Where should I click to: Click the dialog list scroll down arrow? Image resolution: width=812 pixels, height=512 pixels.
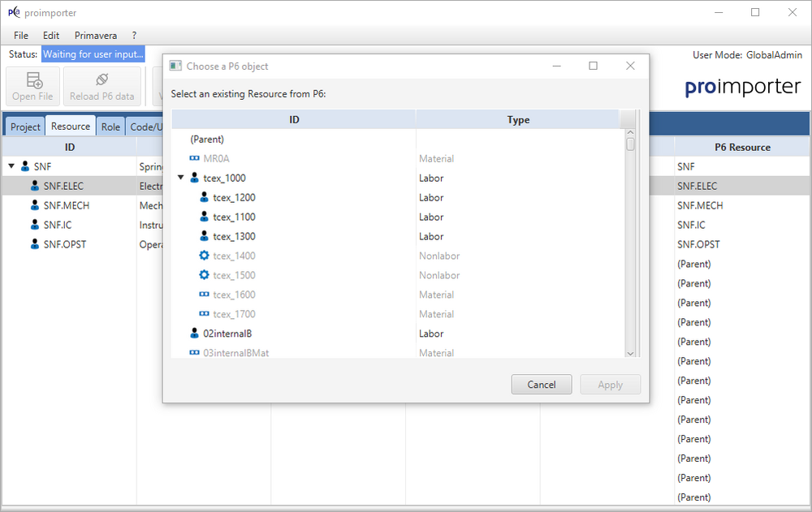tap(630, 353)
